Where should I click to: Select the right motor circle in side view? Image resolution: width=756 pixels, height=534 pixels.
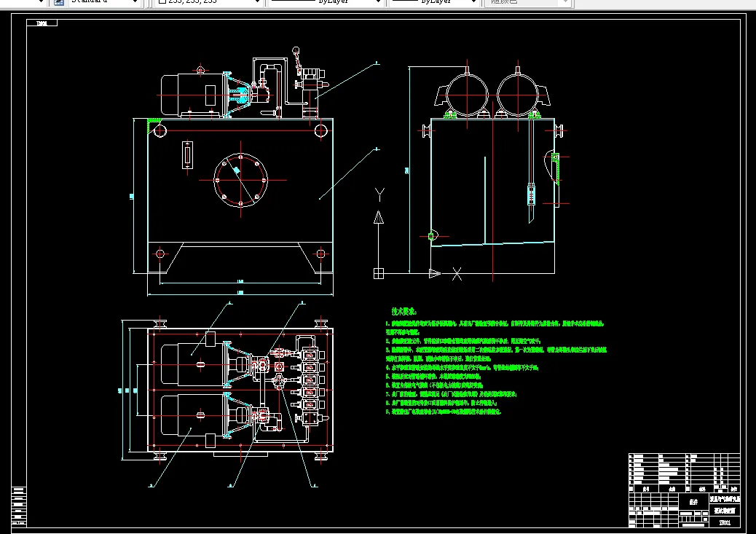click(x=518, y=95)
